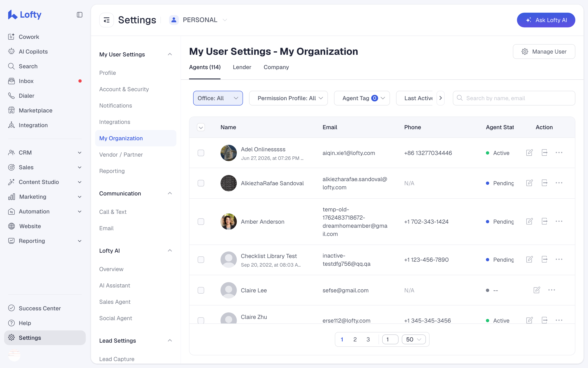Select the AlkiezhaRafae Sandoval row checkbox
Viewport: 588px width, 368px height.
(x=201, y=183)
